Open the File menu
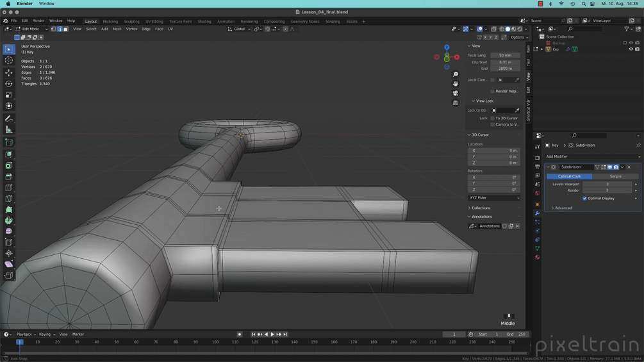The image size is (644, 362). (x=14, y=21)
